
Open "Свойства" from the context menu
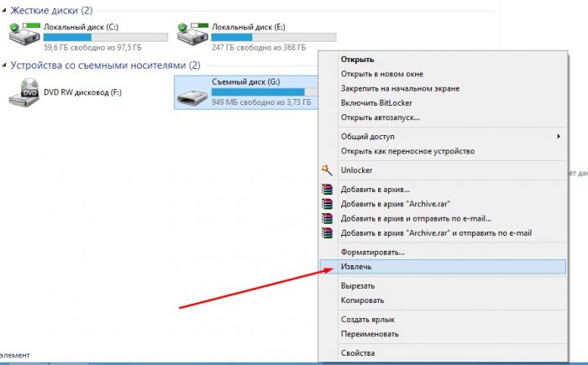pyautogui.click(x=358, y=353)
